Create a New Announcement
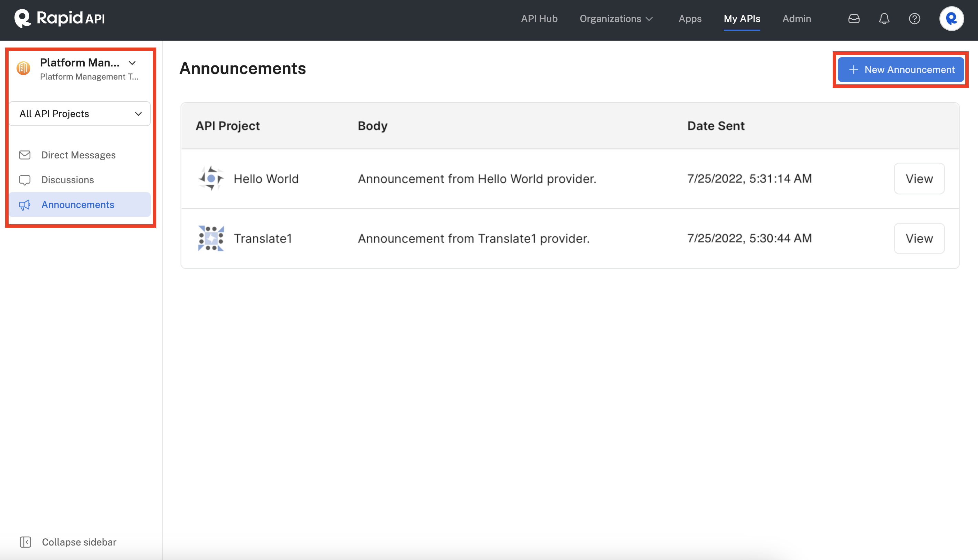This screenshot has height=560, width=978. (901, 70)
